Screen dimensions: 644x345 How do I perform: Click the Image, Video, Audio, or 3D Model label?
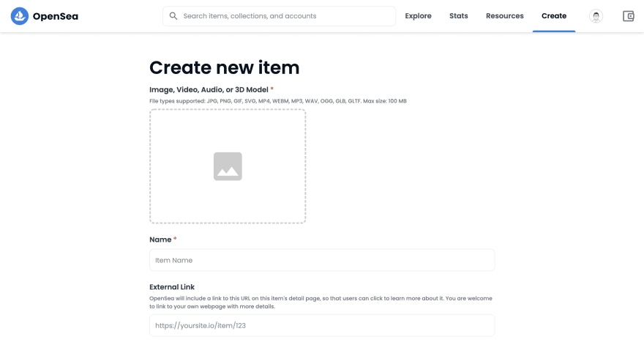pos(209,89)
